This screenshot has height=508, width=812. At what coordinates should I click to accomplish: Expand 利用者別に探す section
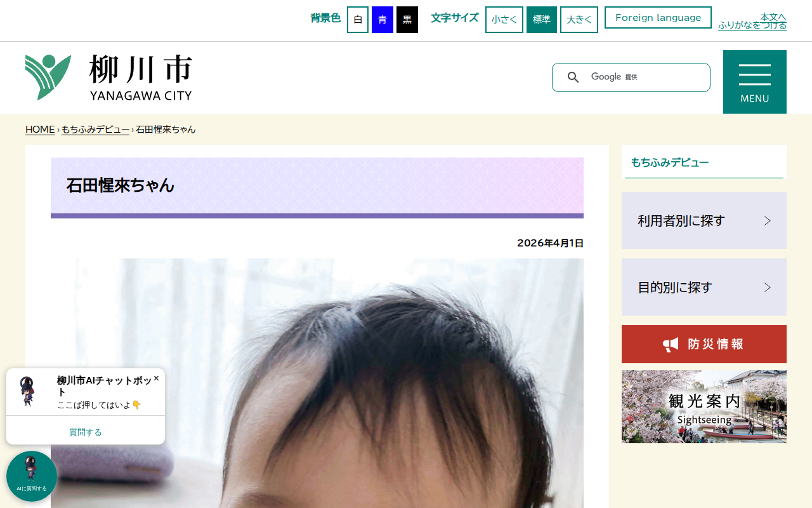[x=704, y=220]
